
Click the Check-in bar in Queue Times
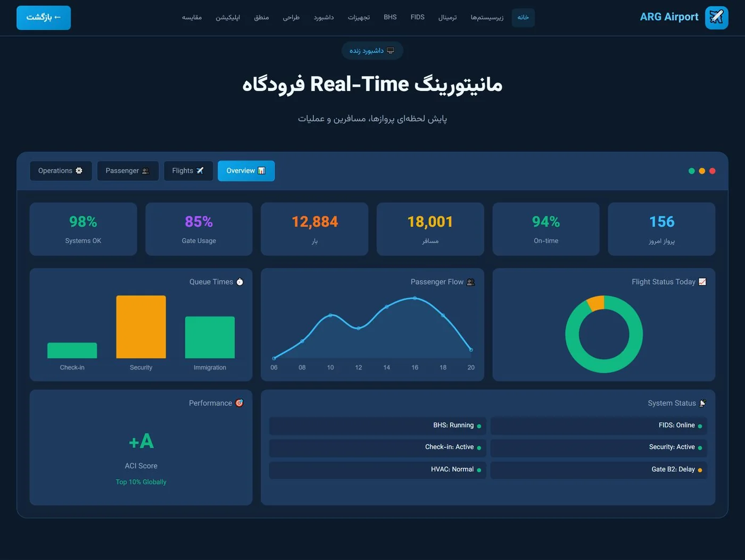pyautogui.click(x=72, y=350)
